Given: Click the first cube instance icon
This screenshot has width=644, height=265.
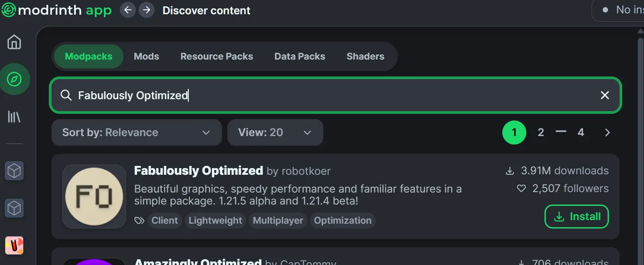Looking at the screenshot, I should click(14, 171).
